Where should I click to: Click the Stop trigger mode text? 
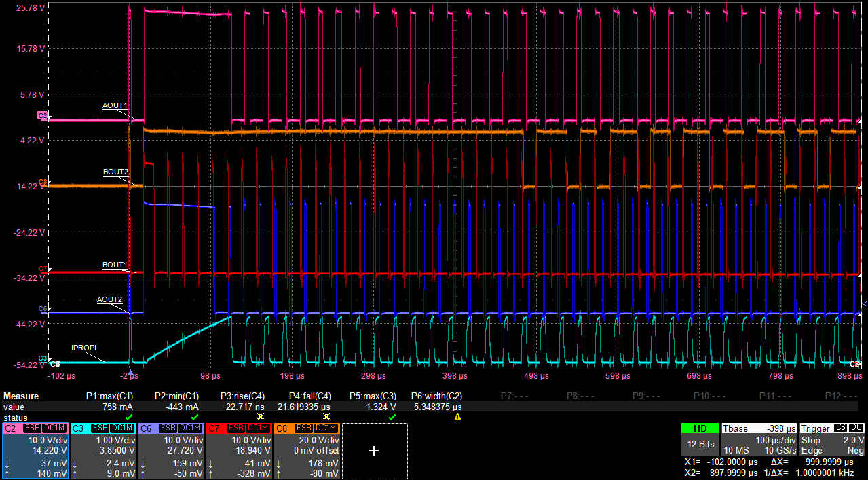pos(811,440)
